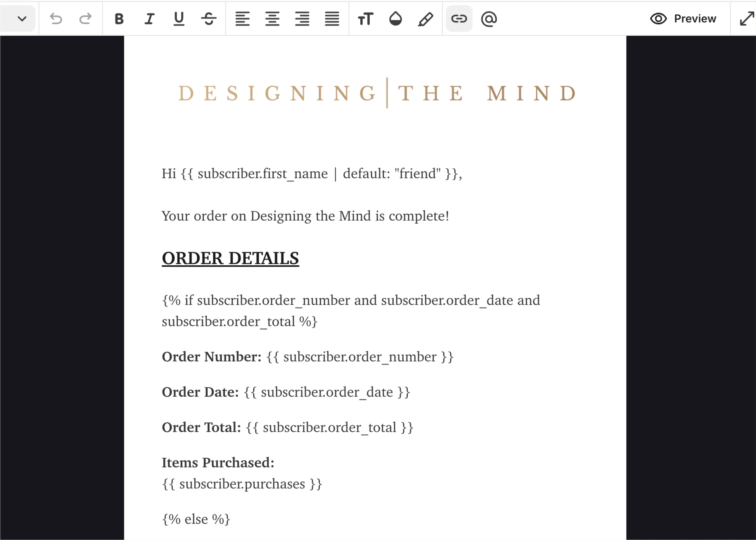This screenshot has width=756, height=540.
Task: Click the Redo arrow icon
Action: click(85, 19)
